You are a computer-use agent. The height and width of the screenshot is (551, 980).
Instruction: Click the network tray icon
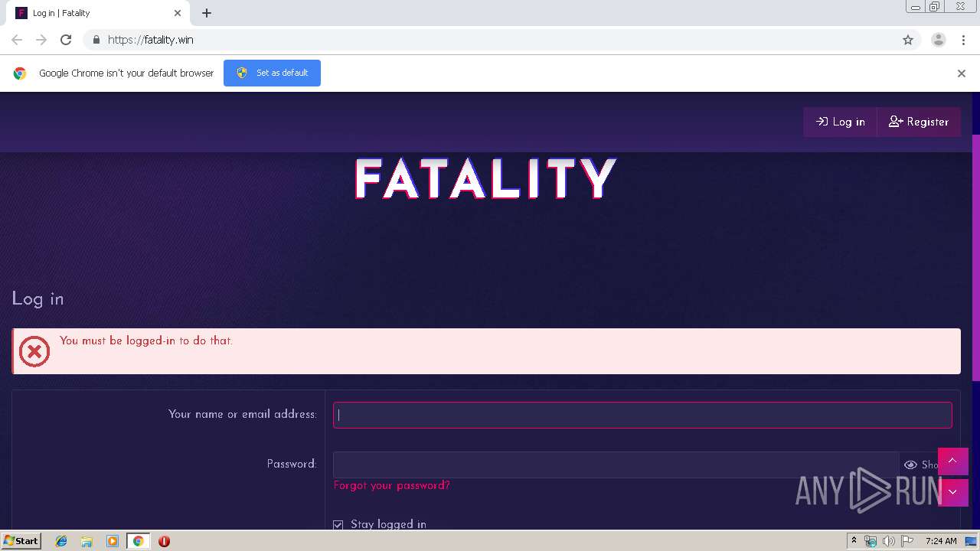871,541
